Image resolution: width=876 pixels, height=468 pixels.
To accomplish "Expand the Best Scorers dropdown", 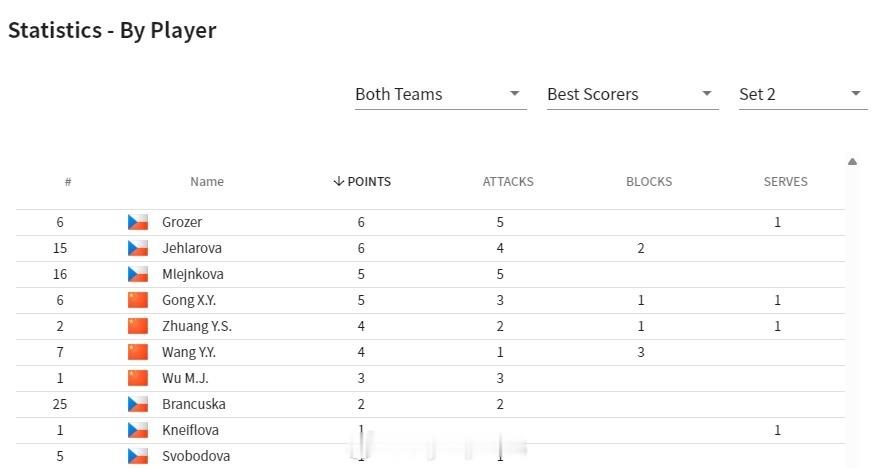I will point(632,94).
